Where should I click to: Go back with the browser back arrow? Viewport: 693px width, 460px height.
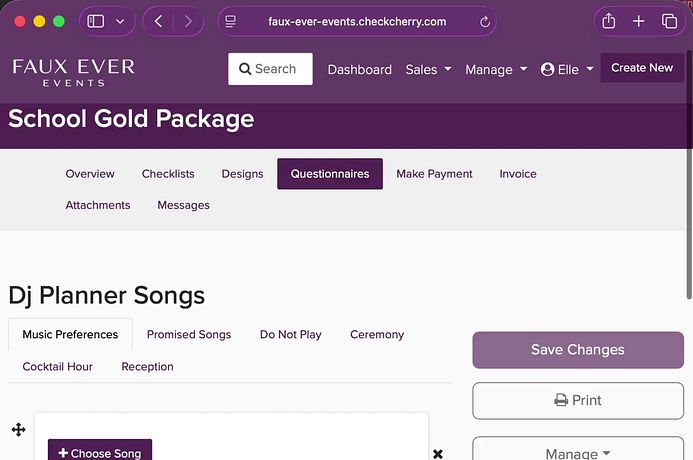click(x=160, y=21)
